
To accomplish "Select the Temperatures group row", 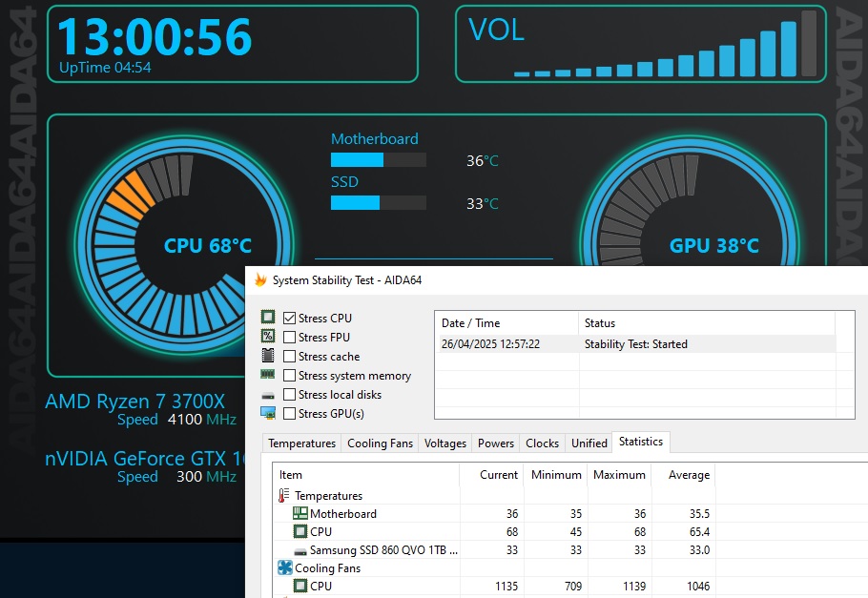I will 328,496.
